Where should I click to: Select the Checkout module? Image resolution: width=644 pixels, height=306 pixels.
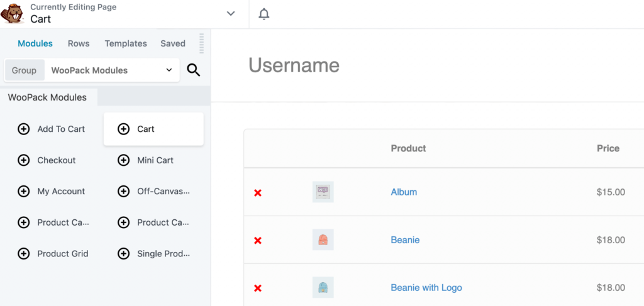tap(56, 160)
